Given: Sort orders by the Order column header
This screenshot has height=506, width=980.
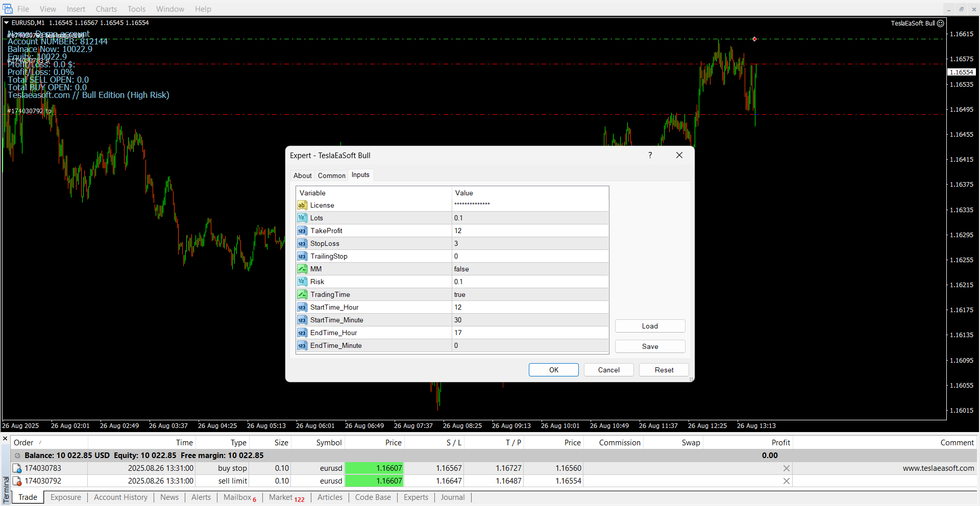Looking at the screenshot, I should [23, 443].
